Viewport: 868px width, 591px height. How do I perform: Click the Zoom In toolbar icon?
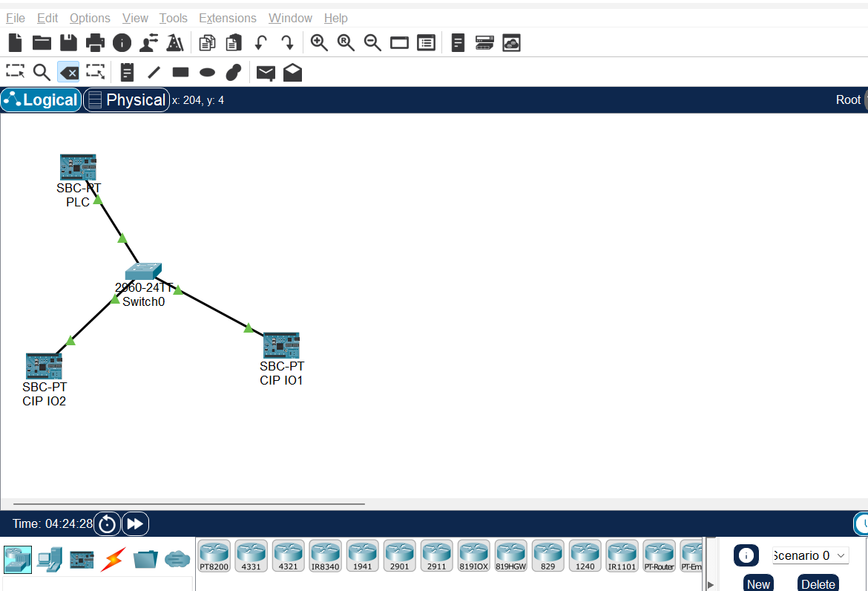tap(319, 42)
